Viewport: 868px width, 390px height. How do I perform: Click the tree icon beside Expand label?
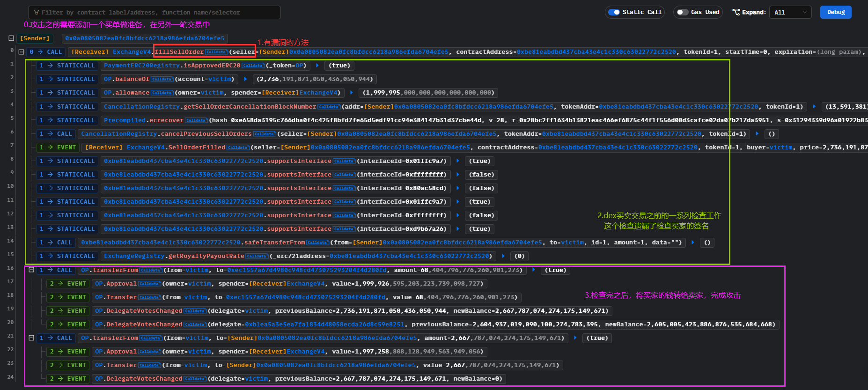click(736, 12)
